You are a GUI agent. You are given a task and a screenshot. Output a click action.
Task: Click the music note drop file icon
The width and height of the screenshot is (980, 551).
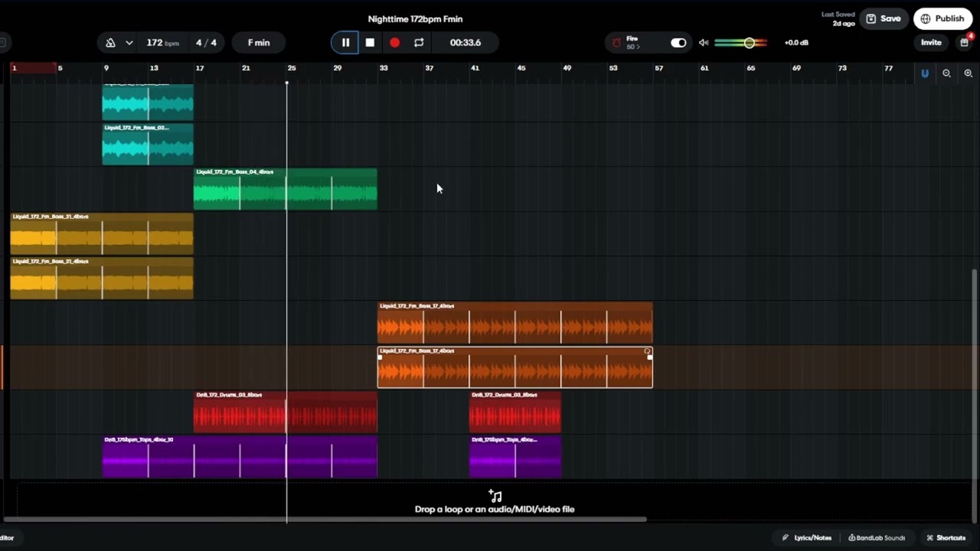tap(495, 496)
